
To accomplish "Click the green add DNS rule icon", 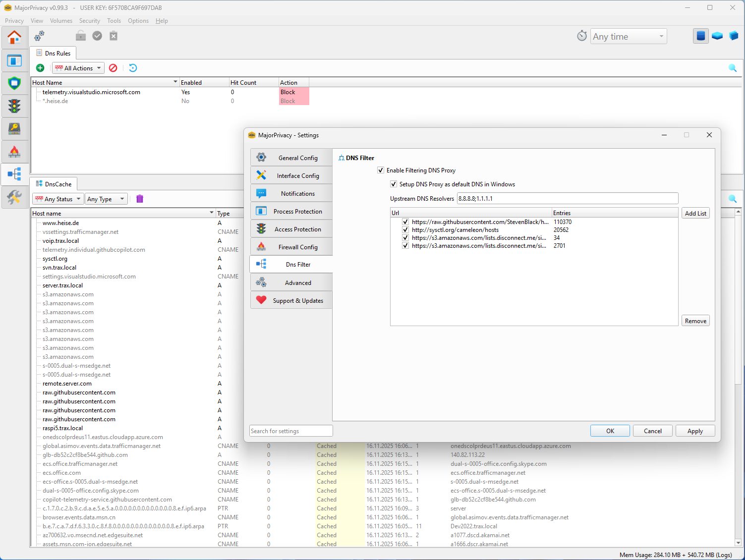I will [x=40, y=68].
